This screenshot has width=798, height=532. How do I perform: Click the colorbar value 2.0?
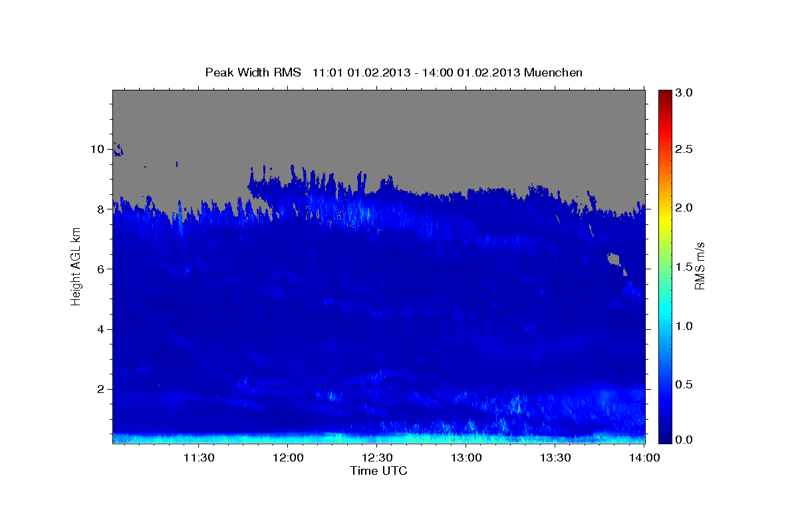684,208
